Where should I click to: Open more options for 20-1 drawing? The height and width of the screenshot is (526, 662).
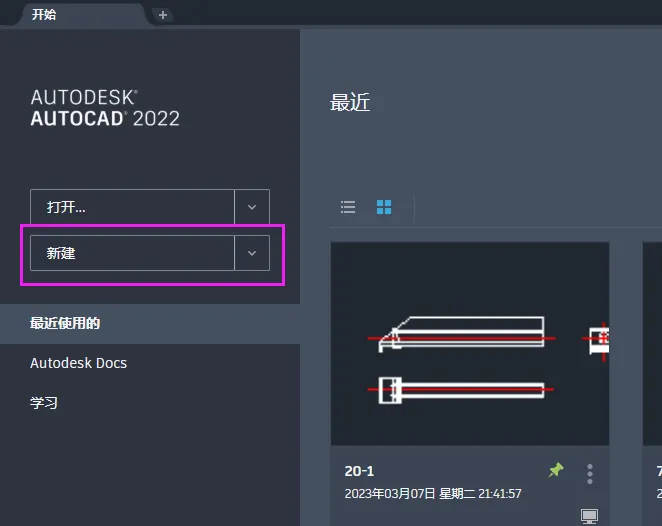tap(590, 474)
